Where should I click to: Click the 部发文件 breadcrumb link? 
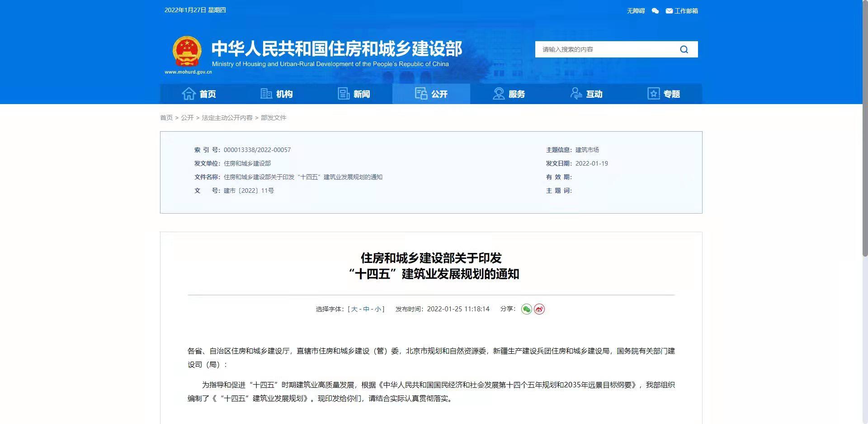274,118
